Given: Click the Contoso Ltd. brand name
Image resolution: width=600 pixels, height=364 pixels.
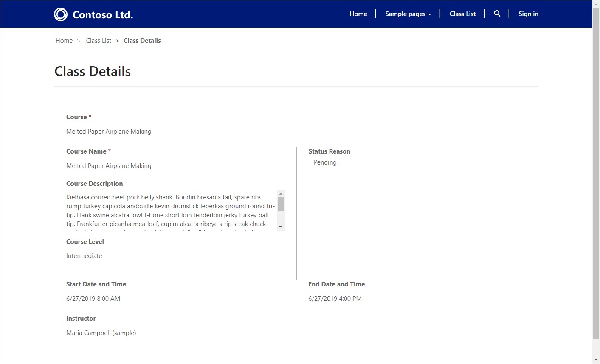Looking at the screenshot, I should pyautogui.click(x=103, y=15).
